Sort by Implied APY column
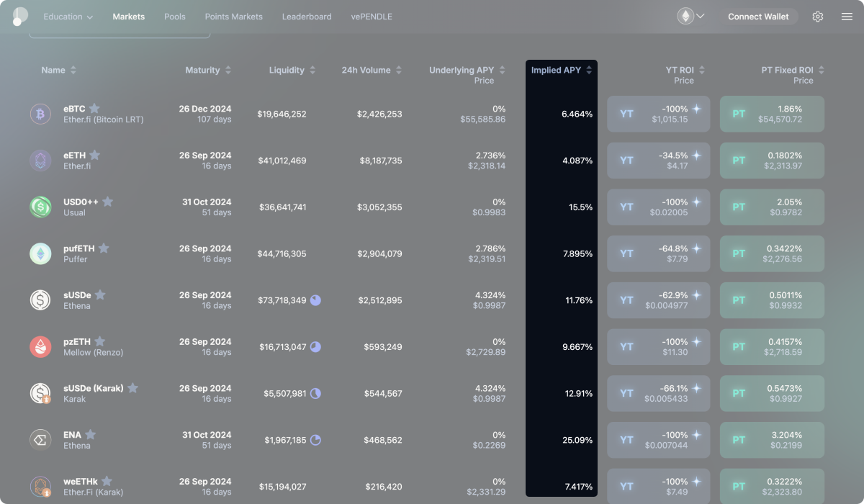Viewport: 864px width, 504px height. pyautogui.click(x=562, y=70)
